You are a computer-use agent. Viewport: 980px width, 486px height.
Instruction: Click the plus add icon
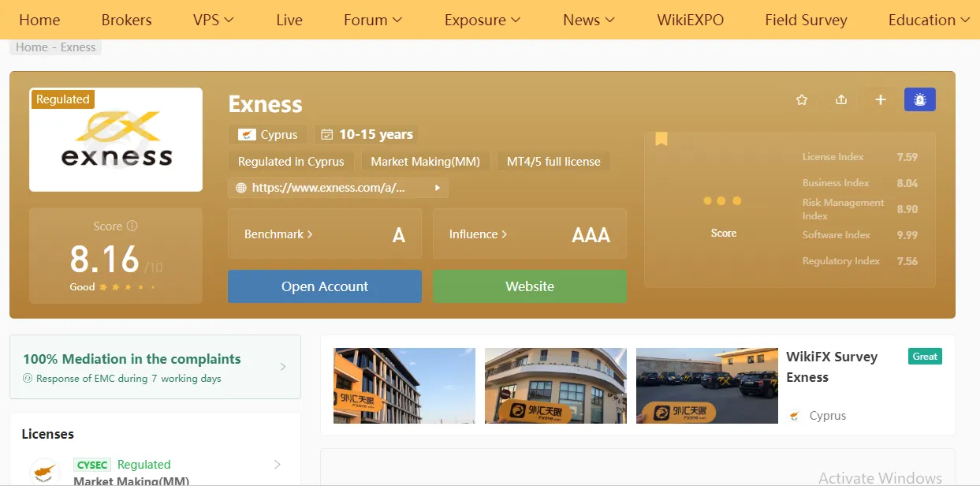(881, 99)
